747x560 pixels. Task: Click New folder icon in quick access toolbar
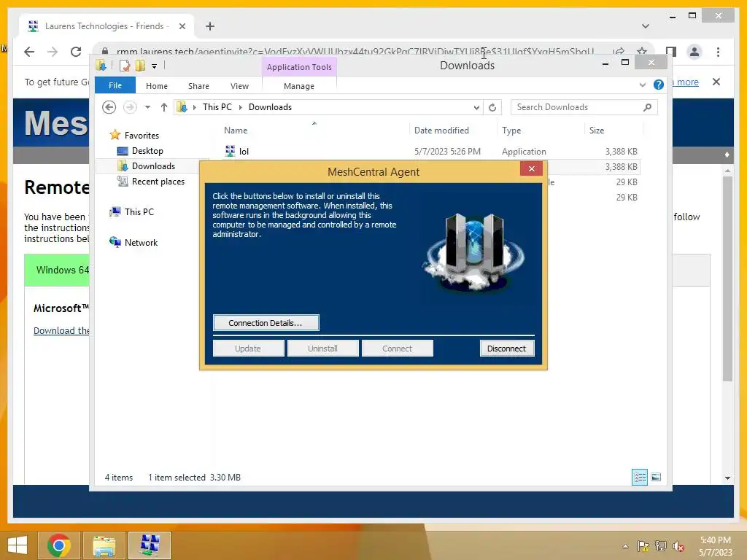point(140,66)
